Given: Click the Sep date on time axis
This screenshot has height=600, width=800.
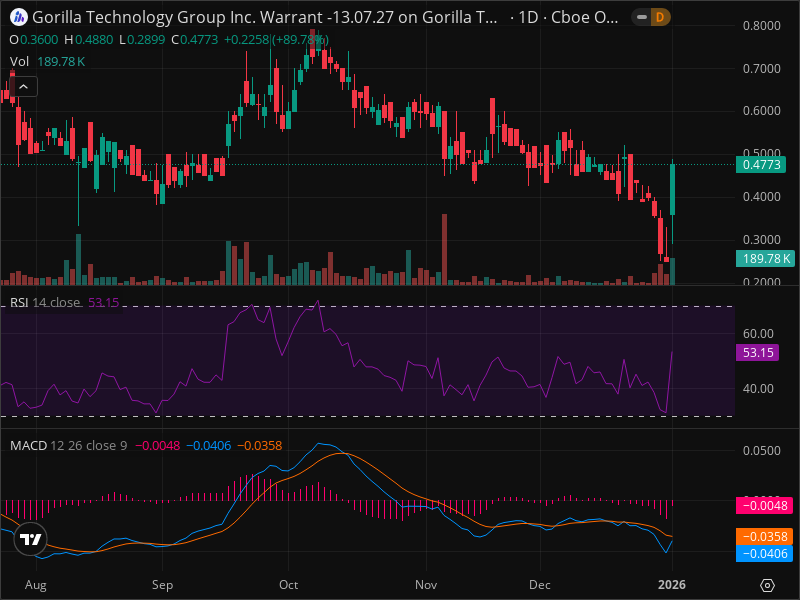Looking at the screenshot, I should click(162, 585).
